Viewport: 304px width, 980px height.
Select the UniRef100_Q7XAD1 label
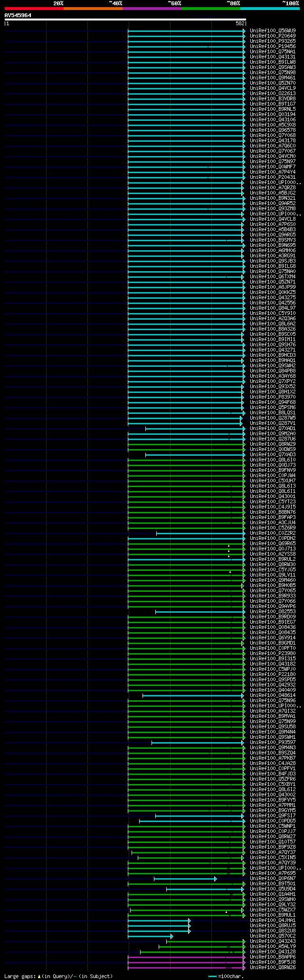pyautogui.click(x=273, y=428)
